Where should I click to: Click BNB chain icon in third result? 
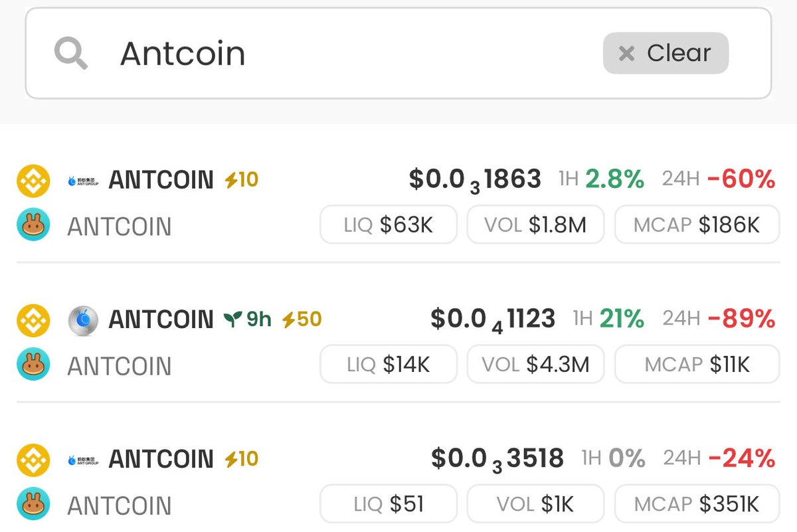pos(33,459)
